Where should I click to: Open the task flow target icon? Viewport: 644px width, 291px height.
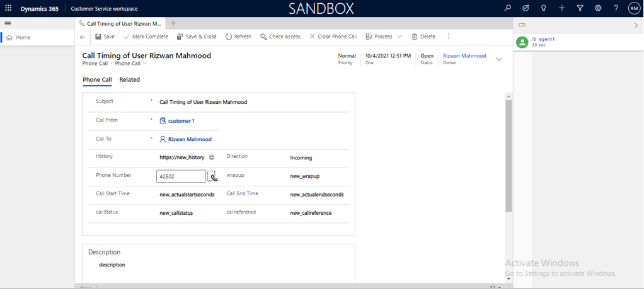526,8
